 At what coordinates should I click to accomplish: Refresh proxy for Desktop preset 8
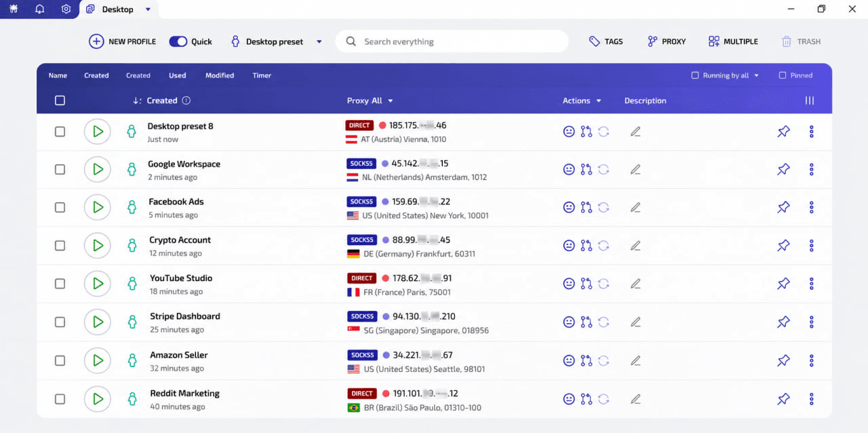tap(604, 132)
